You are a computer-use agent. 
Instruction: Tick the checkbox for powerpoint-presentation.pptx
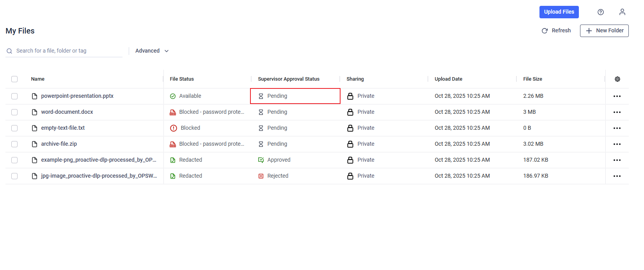14,96
